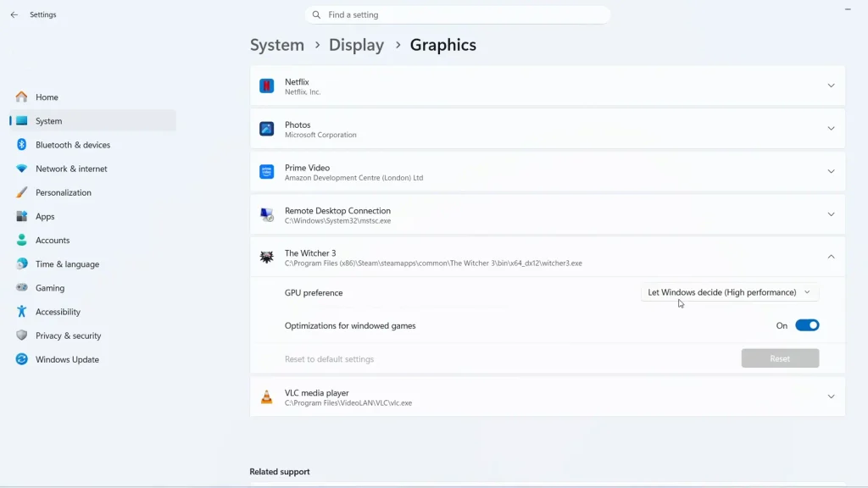The width and height of the screenshot is (868, 488).
Task: Go back using the arrow icon
Action: click(x=14, y=15)
